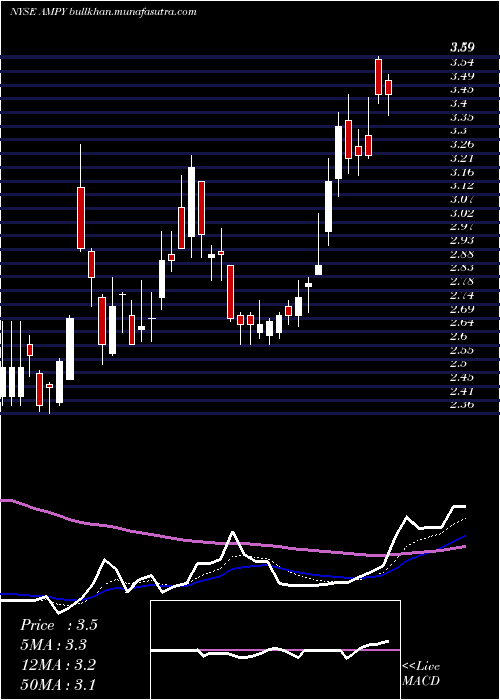Click the thick white moving average peak at right
Screen dimensions: 500x700
pos(459,507)
